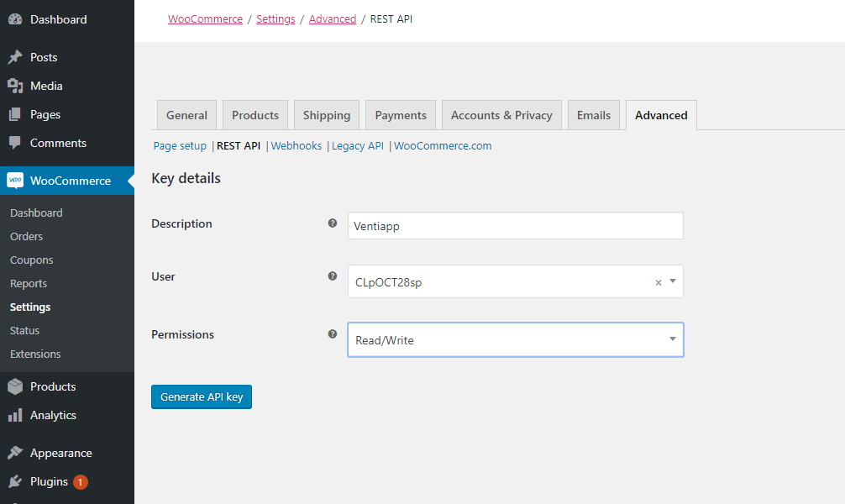Open the Media menu item
845x504 pixels.
pyautogui.click(x=67, y=86)
